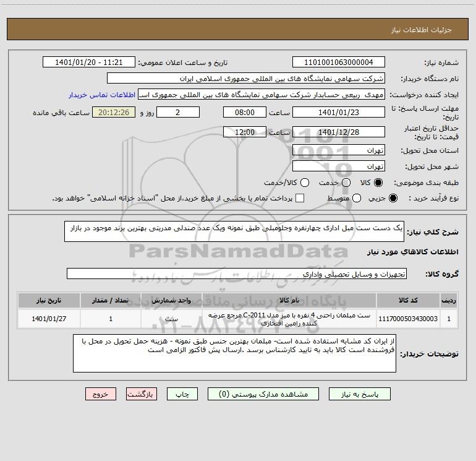Click the پاسخ به نیاز button
The width and height of the screenshot is (476, 461).
(x=360, y=394)
